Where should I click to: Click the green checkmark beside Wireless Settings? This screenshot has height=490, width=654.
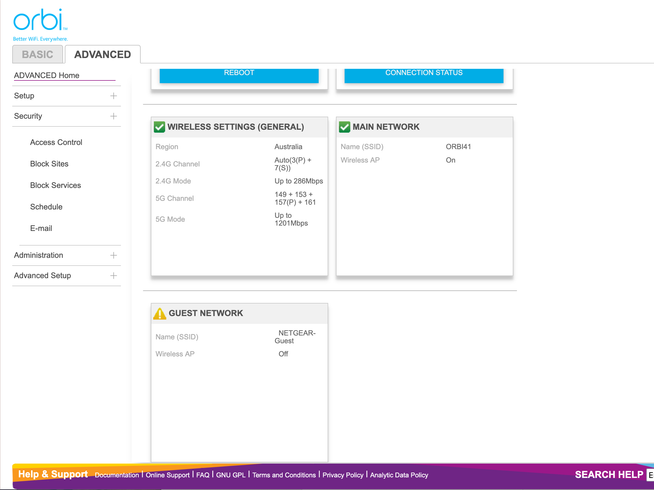pyautogui.click(x=159, y=127)
